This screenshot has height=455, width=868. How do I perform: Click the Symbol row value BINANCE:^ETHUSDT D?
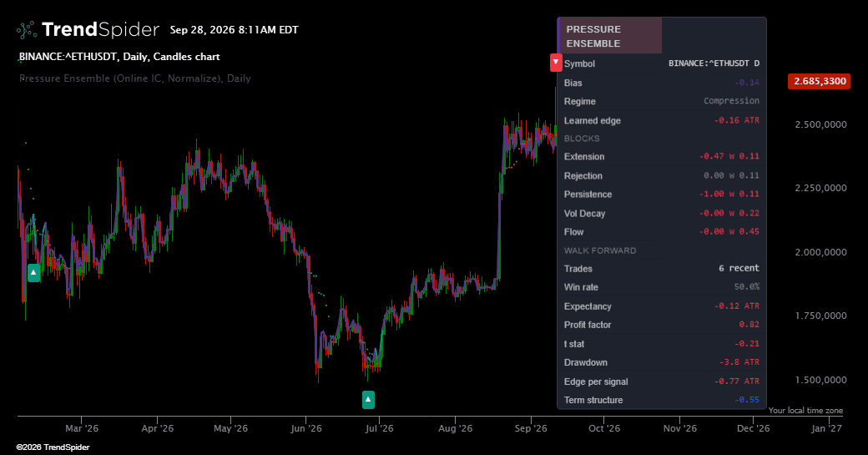click(x=714, y=63)
